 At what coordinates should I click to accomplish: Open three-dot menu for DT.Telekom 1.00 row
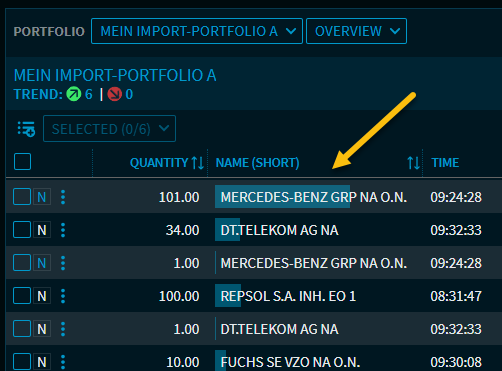[x=63, y=329]
